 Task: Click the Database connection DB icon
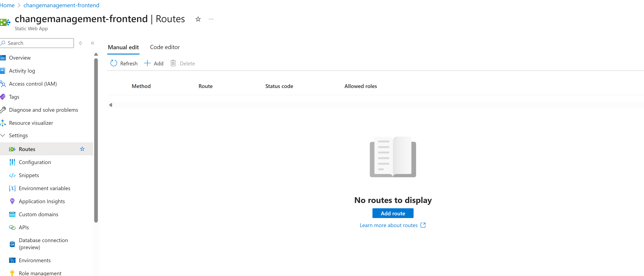pyautogui.click(x=12, y=244)
